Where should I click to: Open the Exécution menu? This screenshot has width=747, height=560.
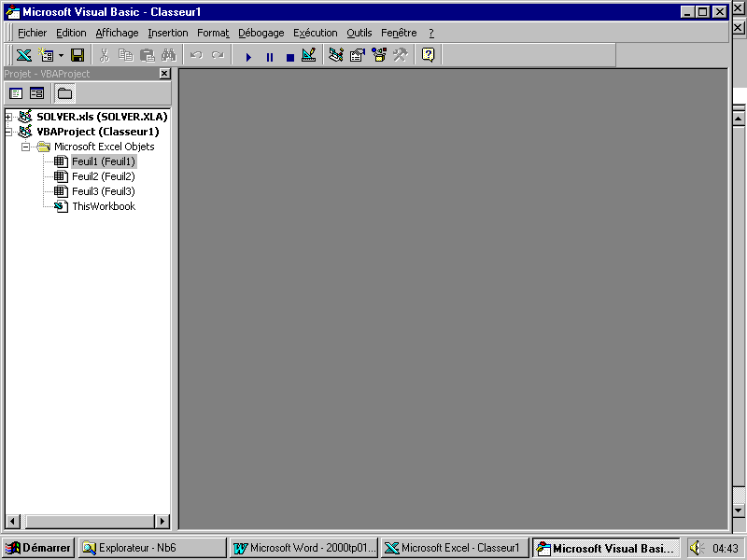(315, 33)
